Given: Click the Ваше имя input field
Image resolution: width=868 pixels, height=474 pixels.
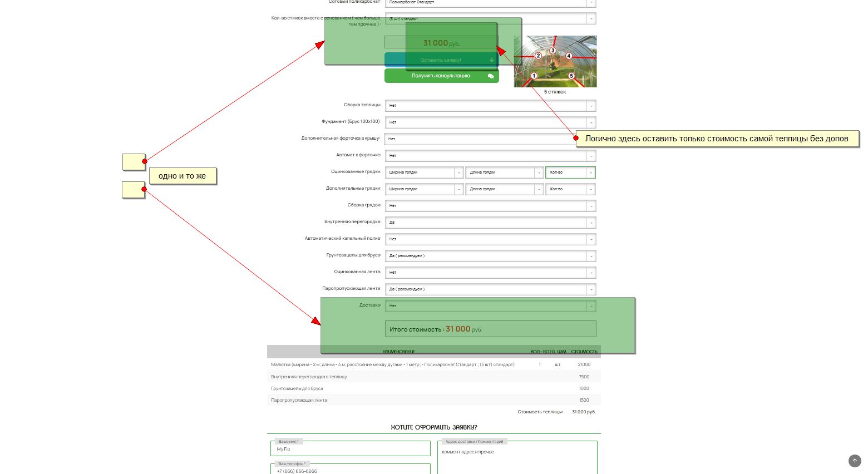Looking at the screenshot, I should 351,449.
